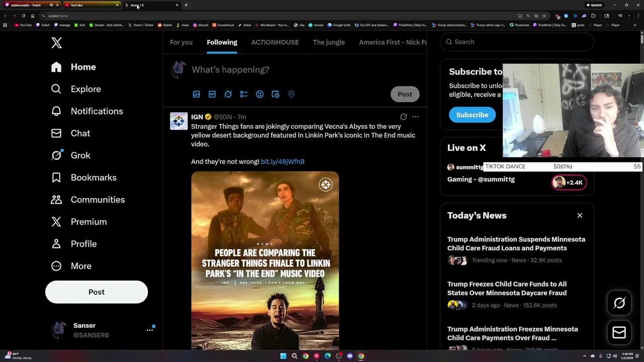Open Profile from the sidebar
The width and height of the screenshot is (644, 362).
pyautogui.click(x=73, y=244)
